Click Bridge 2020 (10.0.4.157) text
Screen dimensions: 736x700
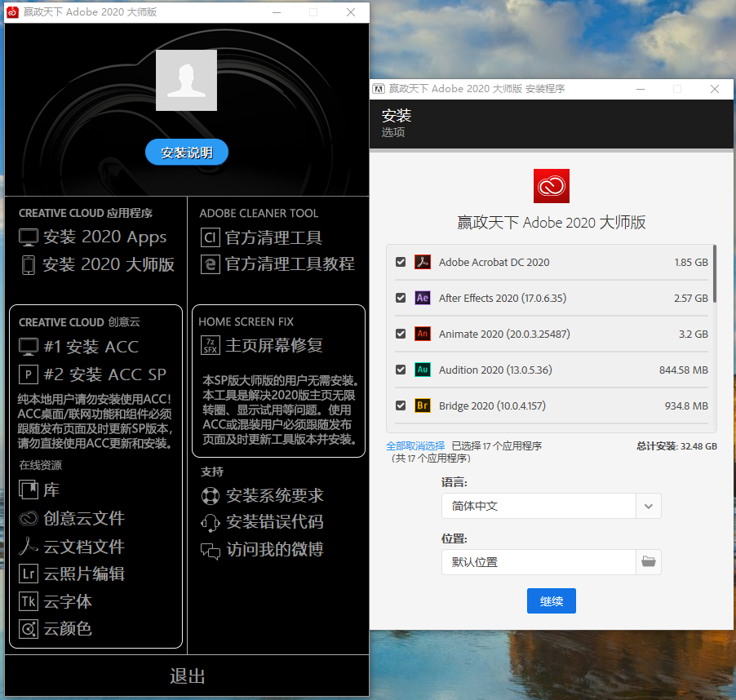click(x=492, y=405)
